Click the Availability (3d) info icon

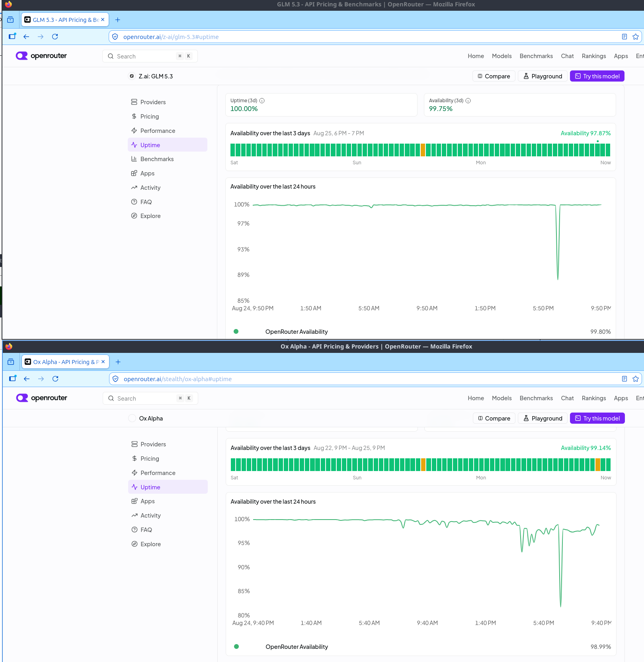[x=468, y=101]
